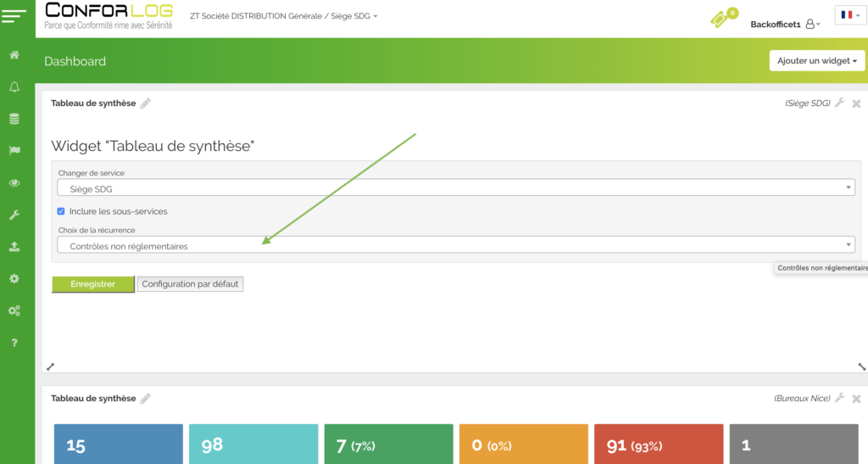Click the wrench beside (Siège SDG)
This screenshot has width=868, height=464.
[839, 103]
